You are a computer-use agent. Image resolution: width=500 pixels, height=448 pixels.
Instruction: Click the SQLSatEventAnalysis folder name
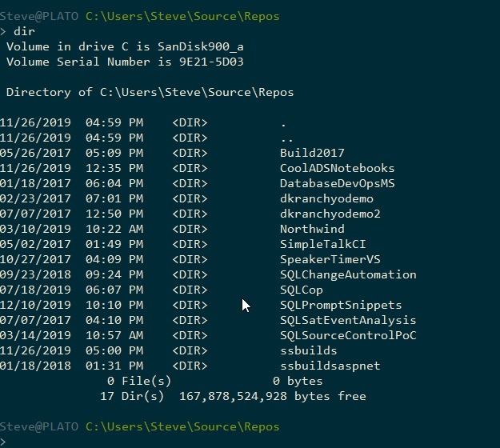pyautogui.click(x=347, y=320)
